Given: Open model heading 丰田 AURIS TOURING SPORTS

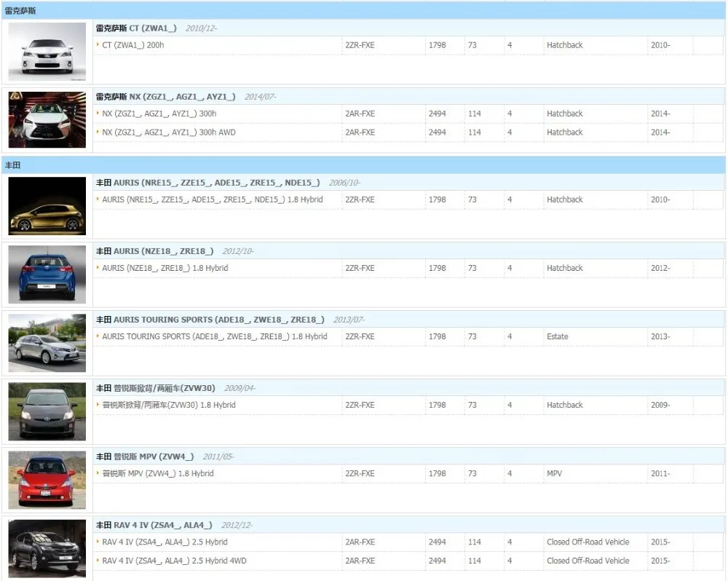Looking at the screenshot, I should pyautogui.click(x=210, y=320).
